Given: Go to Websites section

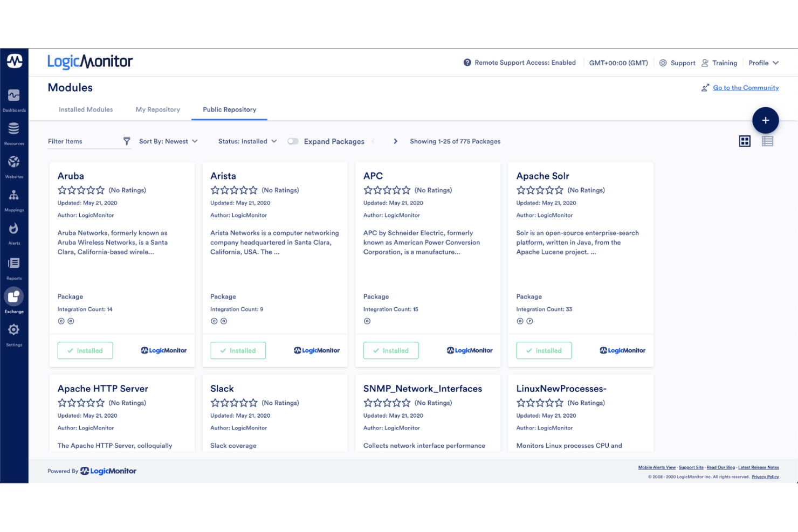Looking at the screenshot, I should pyautogui.click(x=14, y=167).
